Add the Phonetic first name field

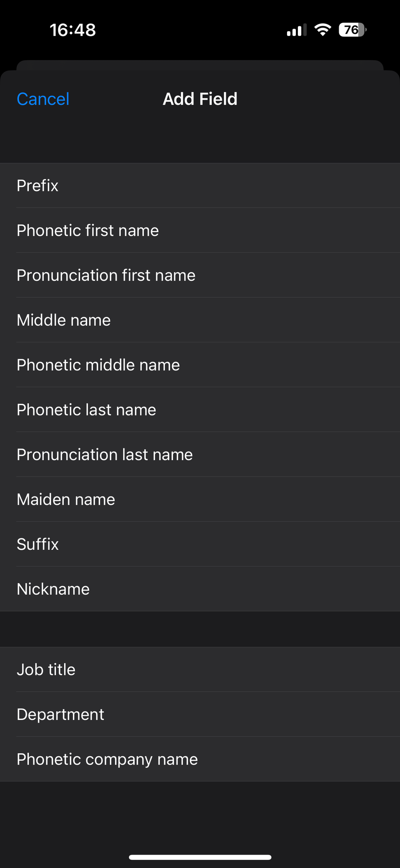[87, 231]
